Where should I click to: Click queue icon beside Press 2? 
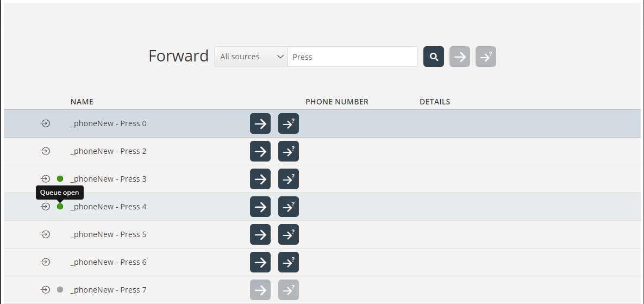(46, 151)
